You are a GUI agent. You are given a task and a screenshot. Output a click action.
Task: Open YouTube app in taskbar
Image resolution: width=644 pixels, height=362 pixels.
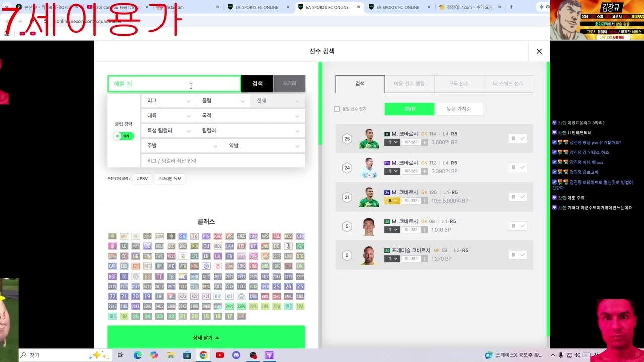[220, 355]
